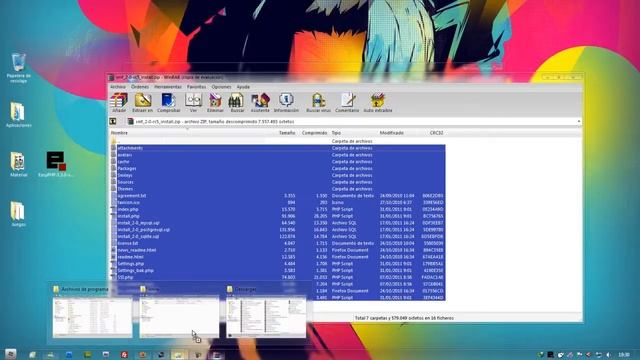Select the Material desktop folder
640x360 pixels.
tap(18, 164)
